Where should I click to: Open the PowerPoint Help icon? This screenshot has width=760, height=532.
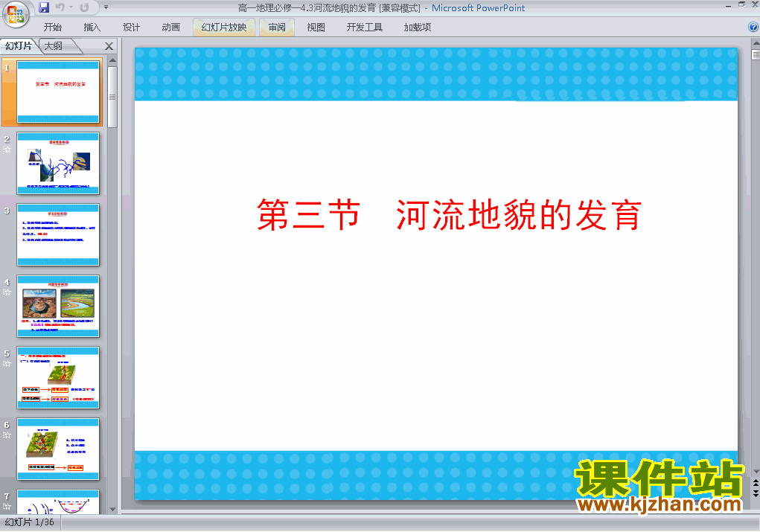[753, 27]
